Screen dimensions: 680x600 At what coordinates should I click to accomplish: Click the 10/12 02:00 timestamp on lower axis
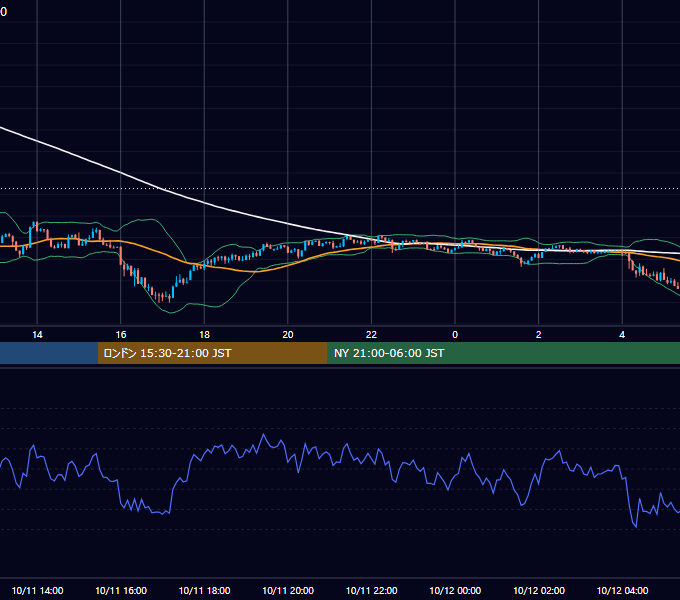539,590
